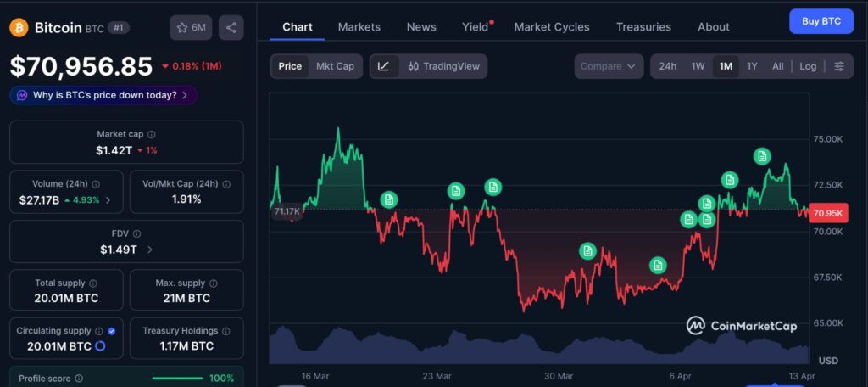Click the volume histogram under chart

coord(538,346)
